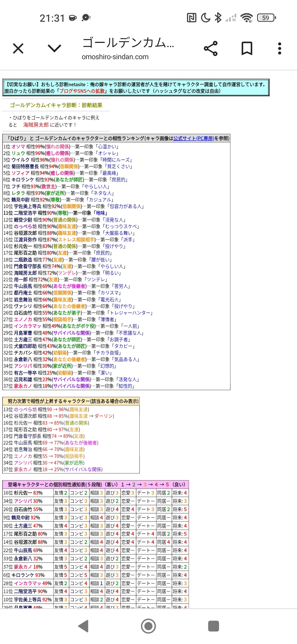This screenshot has height=644, width=297.
Task: Select ranking row 18位 二瓶鉄造
Action: coord(58,260)
